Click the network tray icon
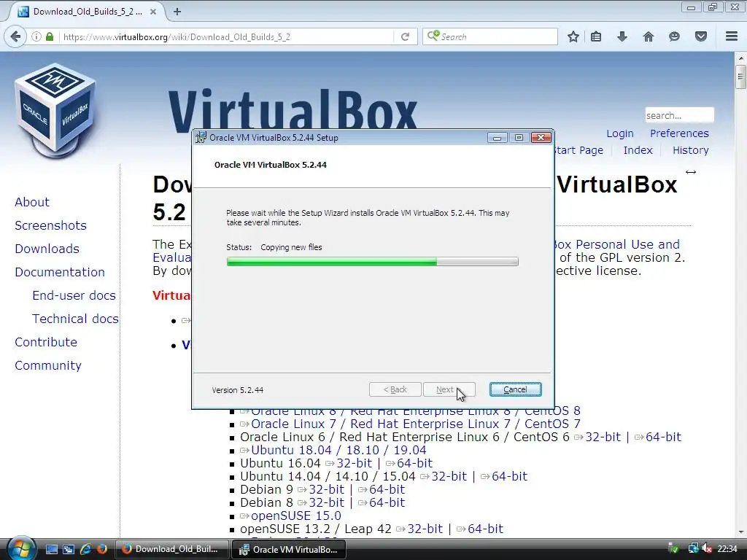This screenshot has width=747, height=560. (693, 549)
